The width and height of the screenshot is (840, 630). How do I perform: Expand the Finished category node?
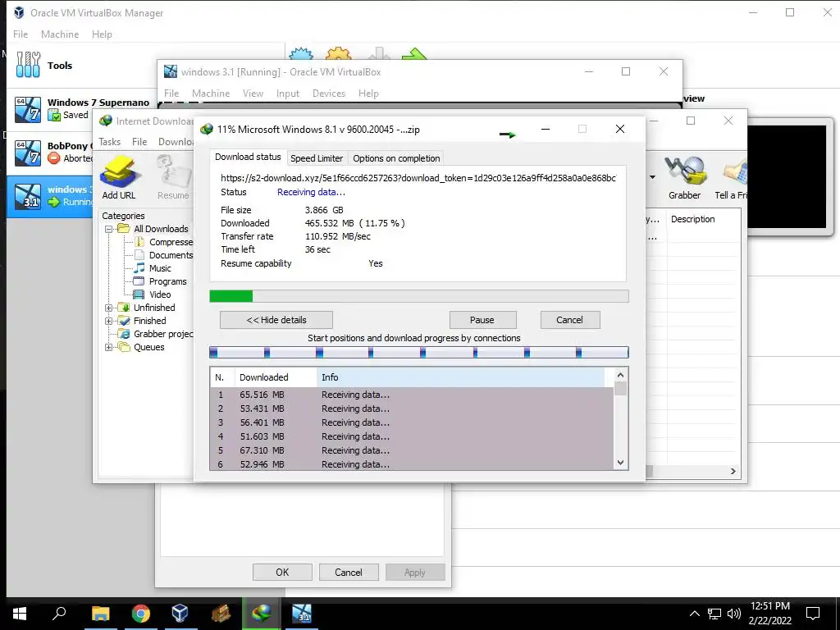coord(109,321)
